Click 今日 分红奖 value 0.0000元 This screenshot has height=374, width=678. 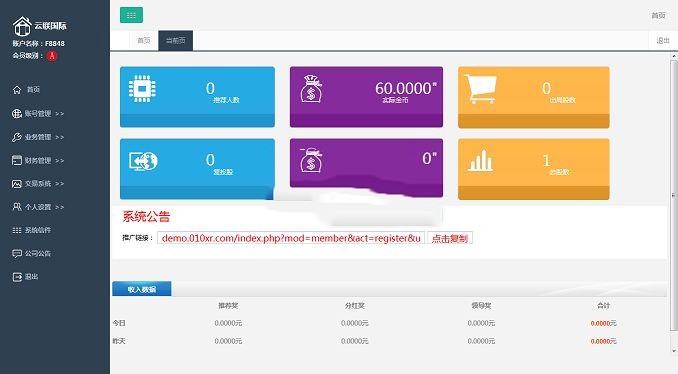click(355, 323)
